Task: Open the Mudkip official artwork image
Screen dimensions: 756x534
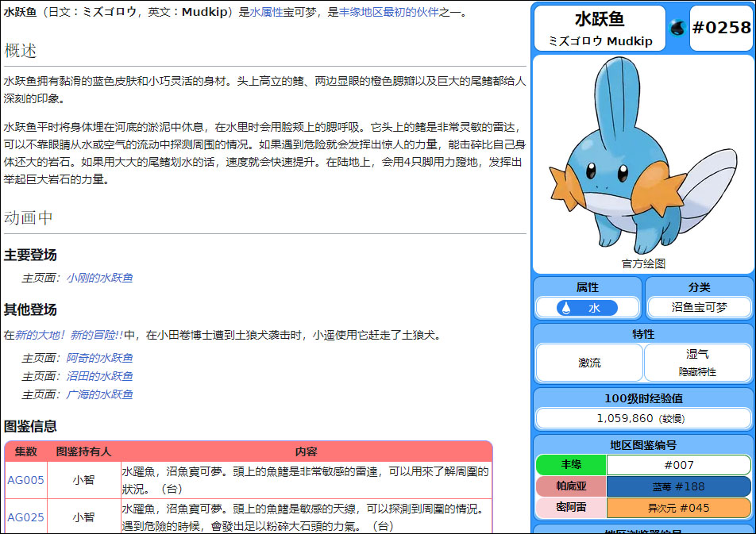Action: pos(643,156)
